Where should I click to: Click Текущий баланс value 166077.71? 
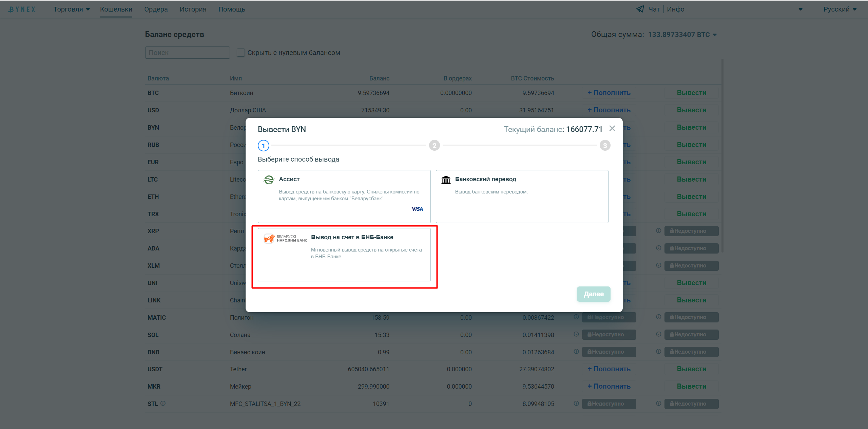coord(584,129)
